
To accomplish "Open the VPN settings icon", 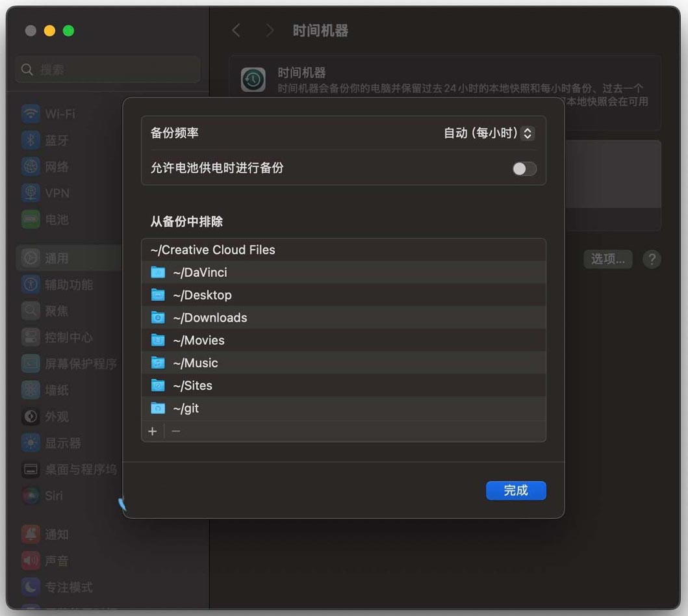I will tap(31, 193).
